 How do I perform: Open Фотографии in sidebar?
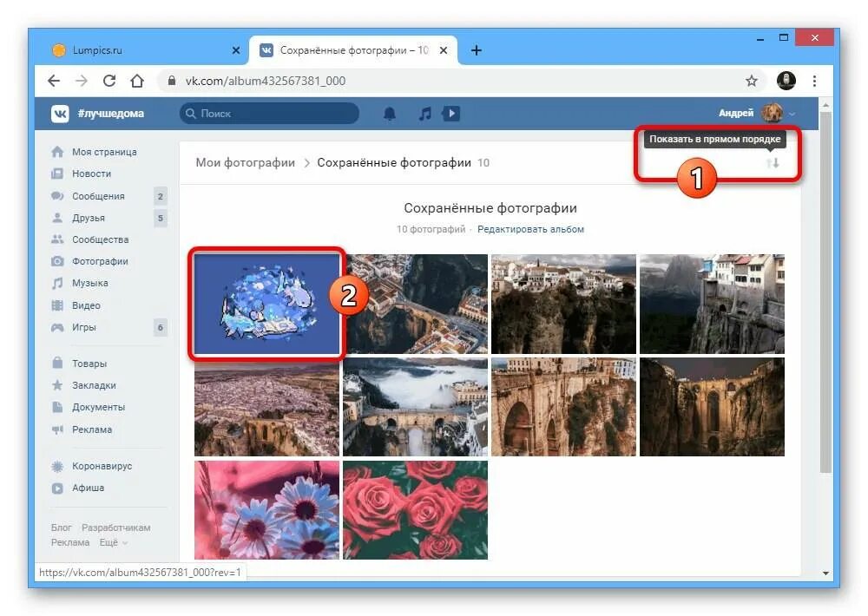pyautogui.click(x=100, y=261)
